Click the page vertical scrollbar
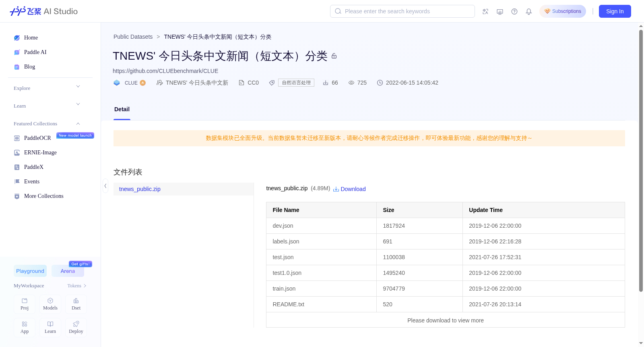This screenshot has width=644, height=347. click(641, 160)
